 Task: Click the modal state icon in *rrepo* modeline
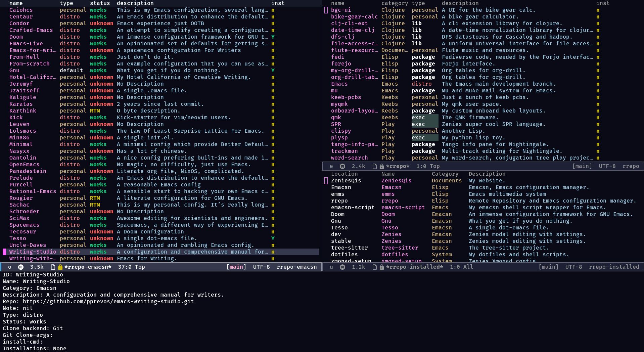pos(342,166)
